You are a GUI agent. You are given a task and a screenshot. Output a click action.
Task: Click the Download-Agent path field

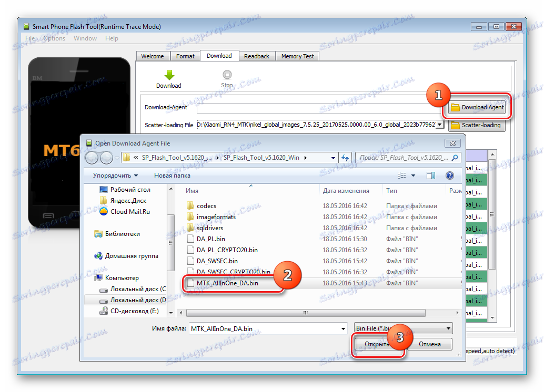coord(319,108)
